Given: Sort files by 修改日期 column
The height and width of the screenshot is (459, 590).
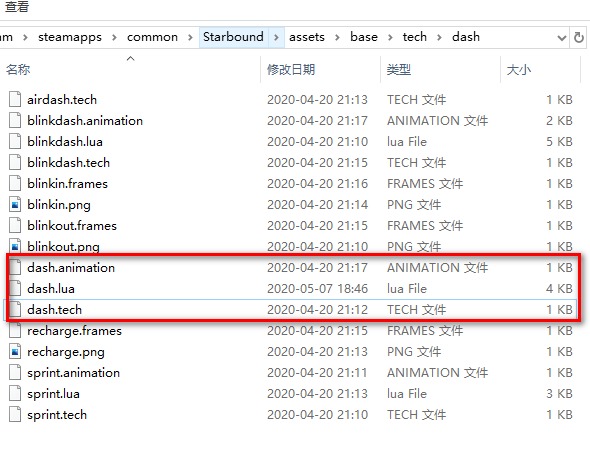Looking at the screenshot, I should (x=291, y=70).
